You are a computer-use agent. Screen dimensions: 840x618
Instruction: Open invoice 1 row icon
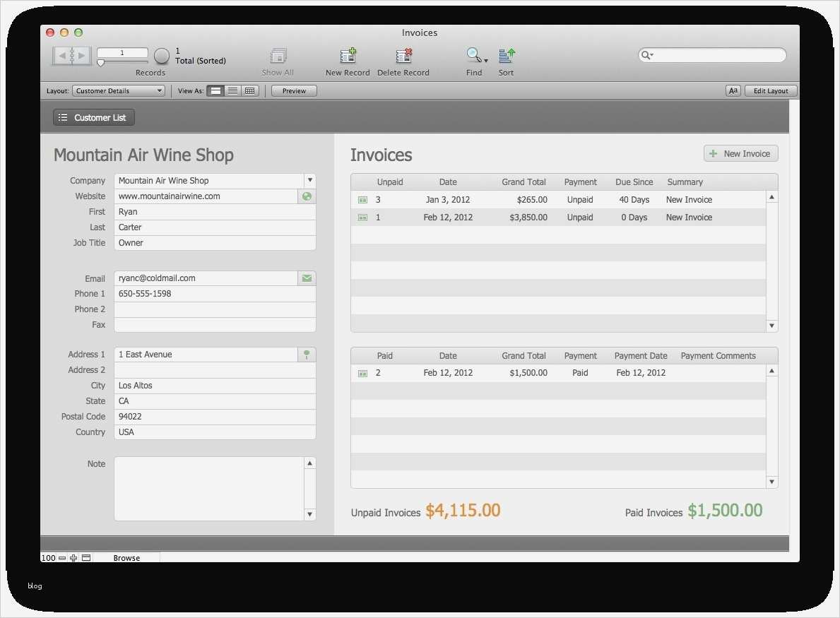click(x=362, y=218)
